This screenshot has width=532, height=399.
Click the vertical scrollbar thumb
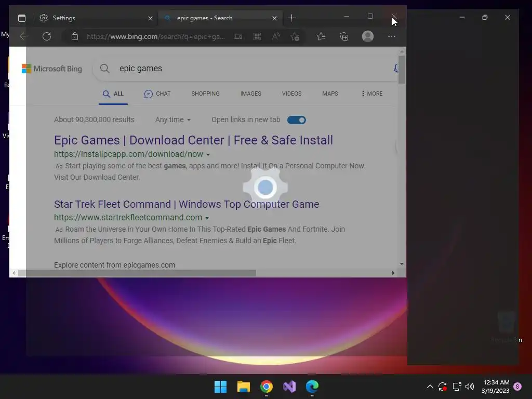coord(402,70)
